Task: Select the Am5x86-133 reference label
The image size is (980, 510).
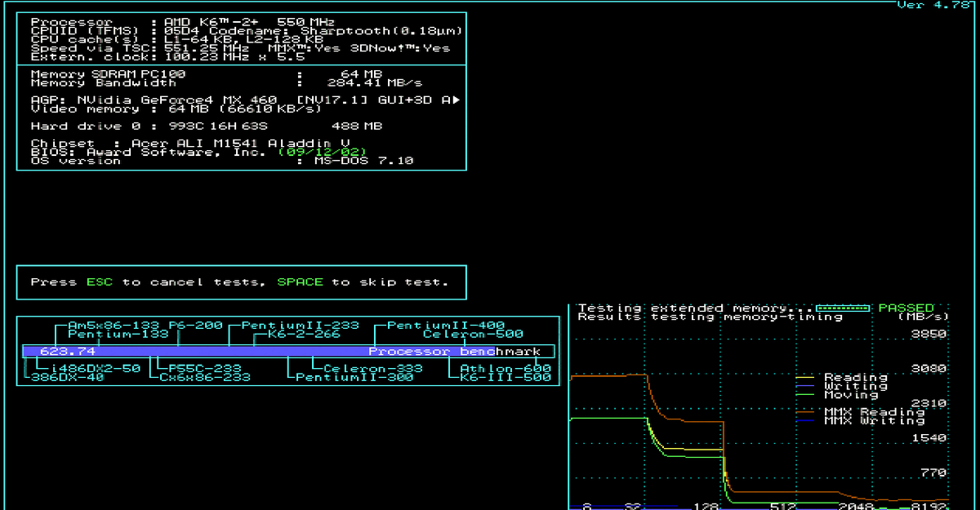Action: (x=113, y=325)
